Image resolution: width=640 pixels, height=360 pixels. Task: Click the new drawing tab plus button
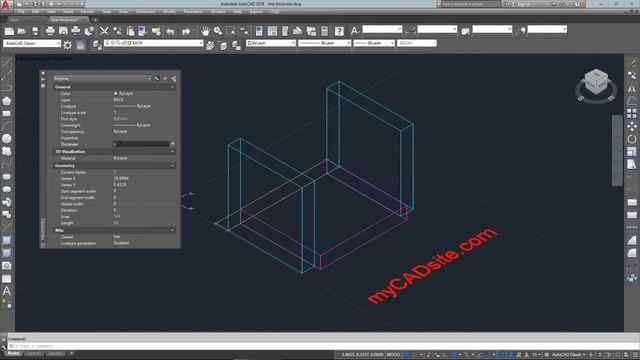click(95, 20)
